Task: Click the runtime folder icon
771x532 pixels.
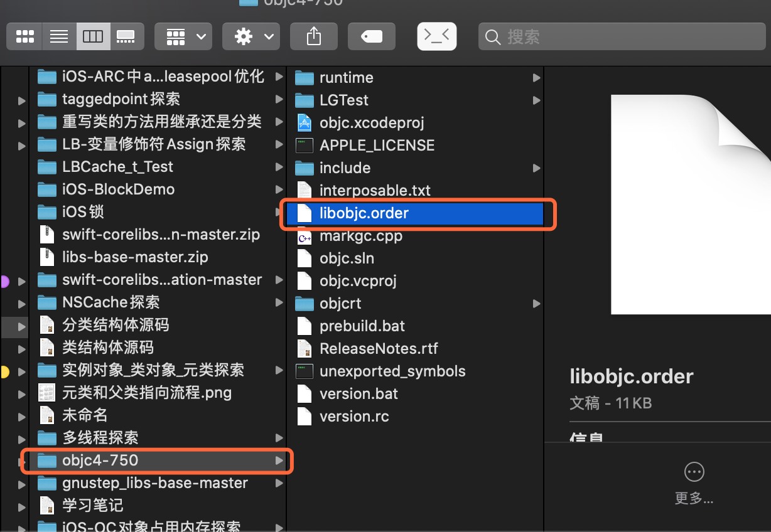Action: coord(305,78)
